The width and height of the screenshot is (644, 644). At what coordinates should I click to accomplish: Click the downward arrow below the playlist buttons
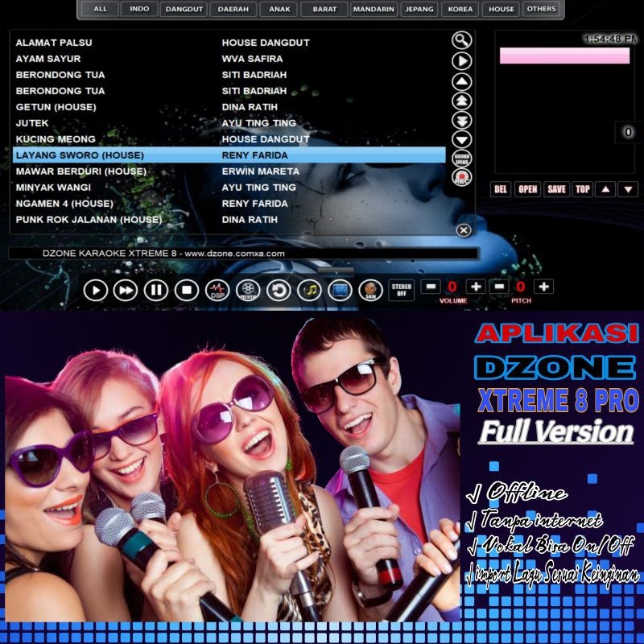[460, 139]
